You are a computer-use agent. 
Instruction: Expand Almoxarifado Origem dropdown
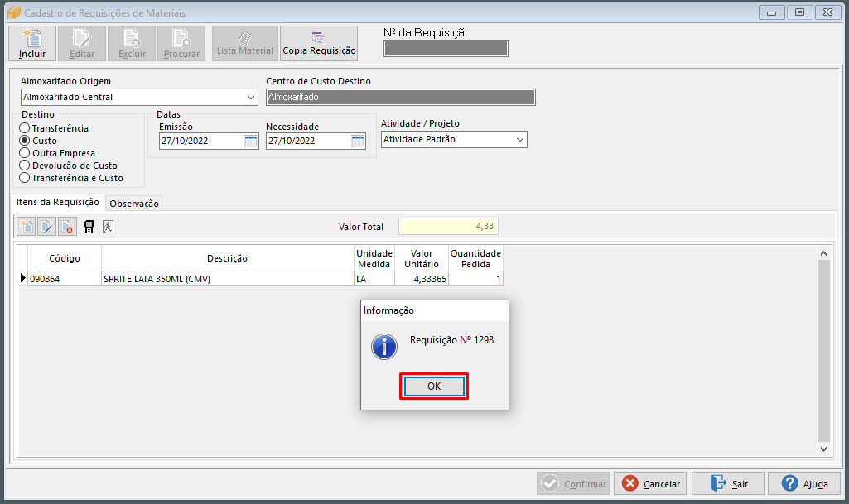click(x=251, y=98)
